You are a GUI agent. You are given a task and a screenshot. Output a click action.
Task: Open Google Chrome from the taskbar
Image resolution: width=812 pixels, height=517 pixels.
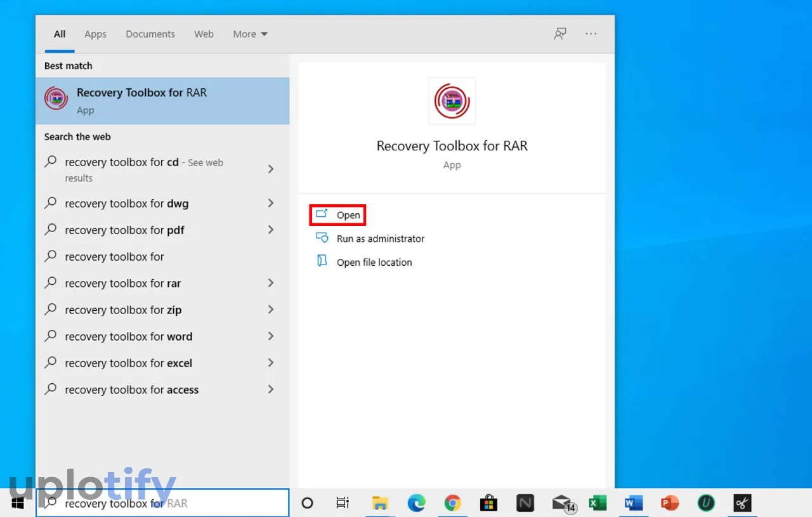click(x=452, y=503)
